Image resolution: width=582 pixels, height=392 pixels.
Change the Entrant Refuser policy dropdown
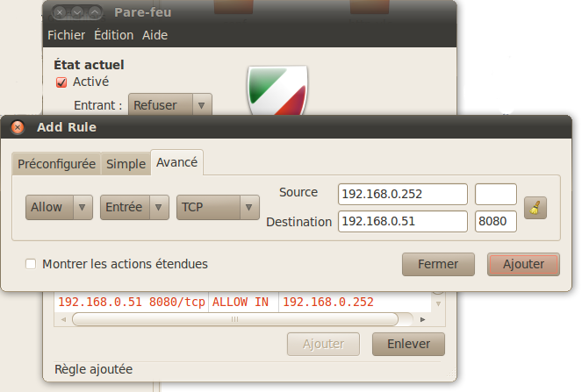coord(170,105)
